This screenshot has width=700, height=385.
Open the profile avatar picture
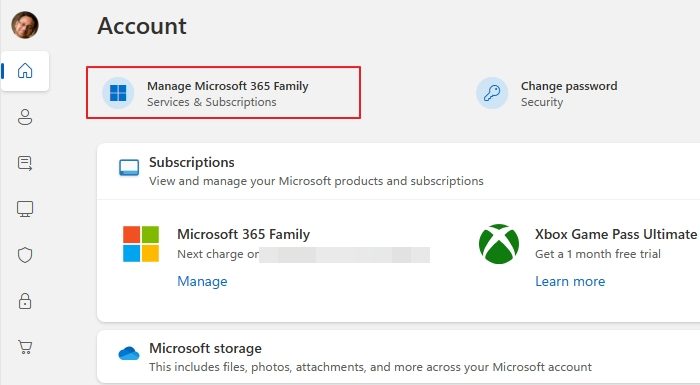(x=25, y=25)
